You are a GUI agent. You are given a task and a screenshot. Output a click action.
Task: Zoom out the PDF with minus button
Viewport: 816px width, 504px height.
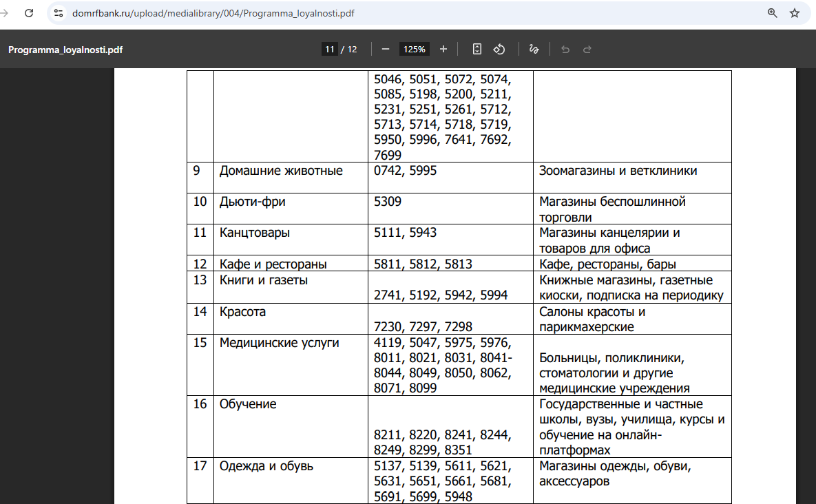coord(386,50)
